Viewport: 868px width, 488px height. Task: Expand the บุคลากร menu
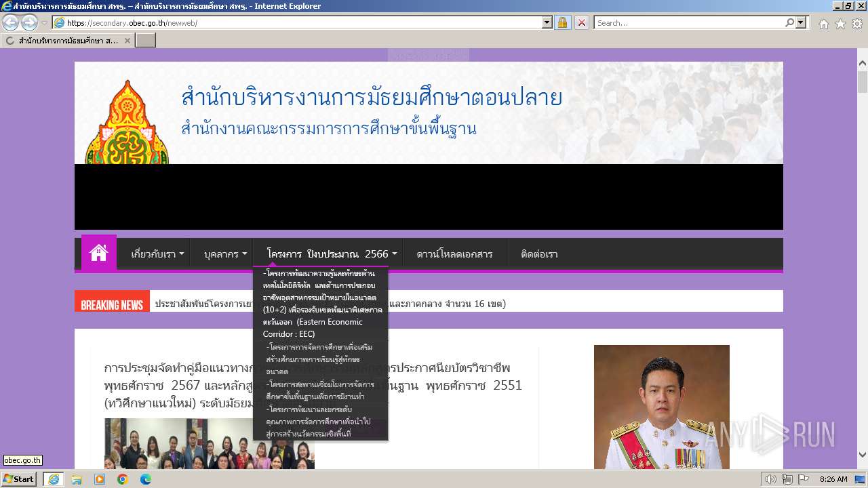[226, 254]
